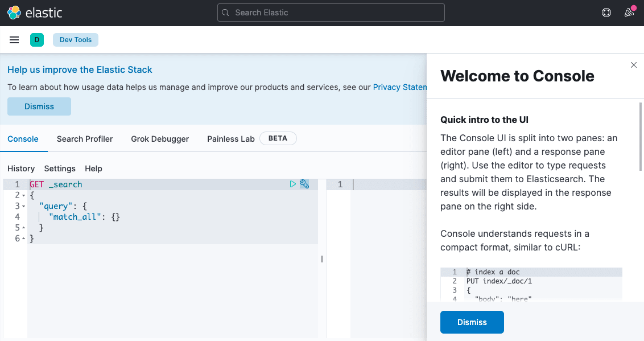This screenshot has width=644, height=341.
Task: Open the console History menu
Action: 20,169
